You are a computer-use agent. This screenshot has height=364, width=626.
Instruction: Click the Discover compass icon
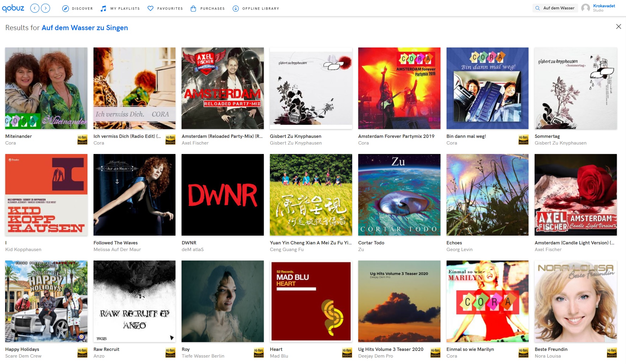coord(65,9)
